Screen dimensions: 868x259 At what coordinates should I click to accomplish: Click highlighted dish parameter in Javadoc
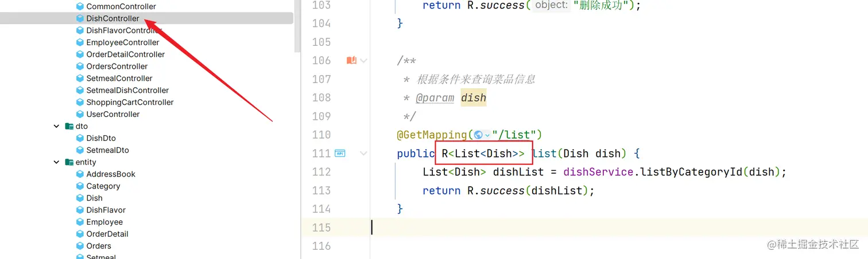click(474, 98)
